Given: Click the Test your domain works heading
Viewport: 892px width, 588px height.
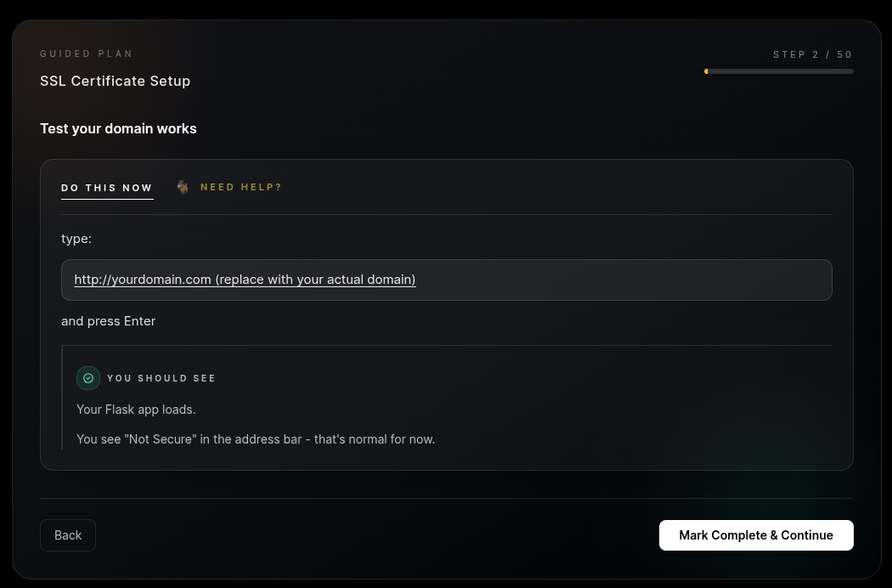Looking at the screenshot, I should point(118,128).
